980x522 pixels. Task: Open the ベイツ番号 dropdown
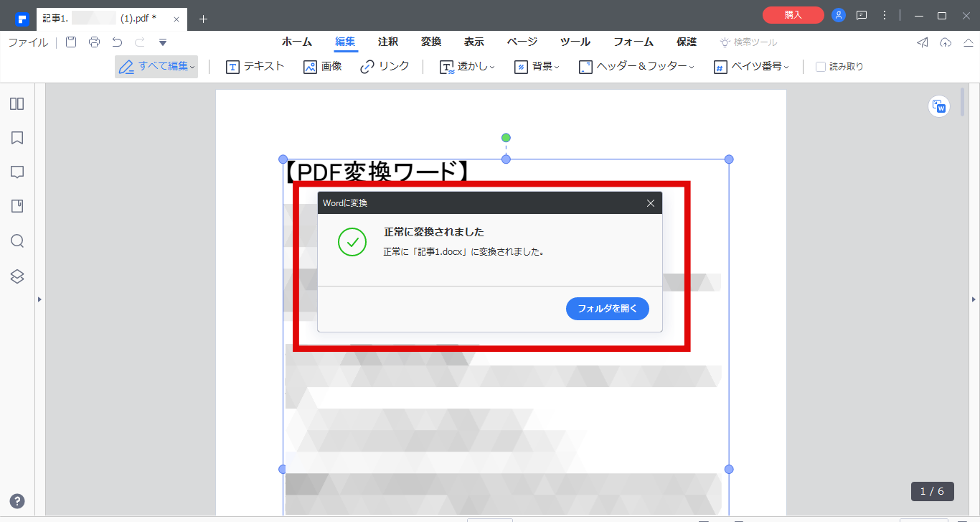point(751,67)
